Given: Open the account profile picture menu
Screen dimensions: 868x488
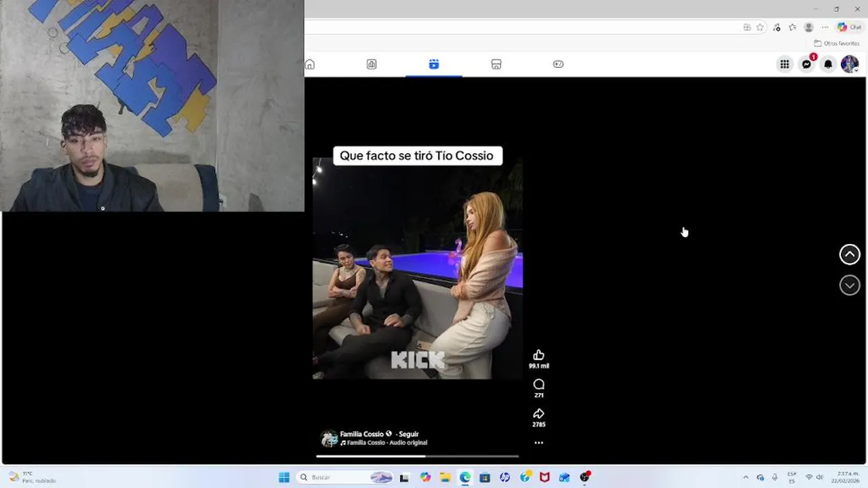Looking at the screenshot, I should (x=850, y=64).
